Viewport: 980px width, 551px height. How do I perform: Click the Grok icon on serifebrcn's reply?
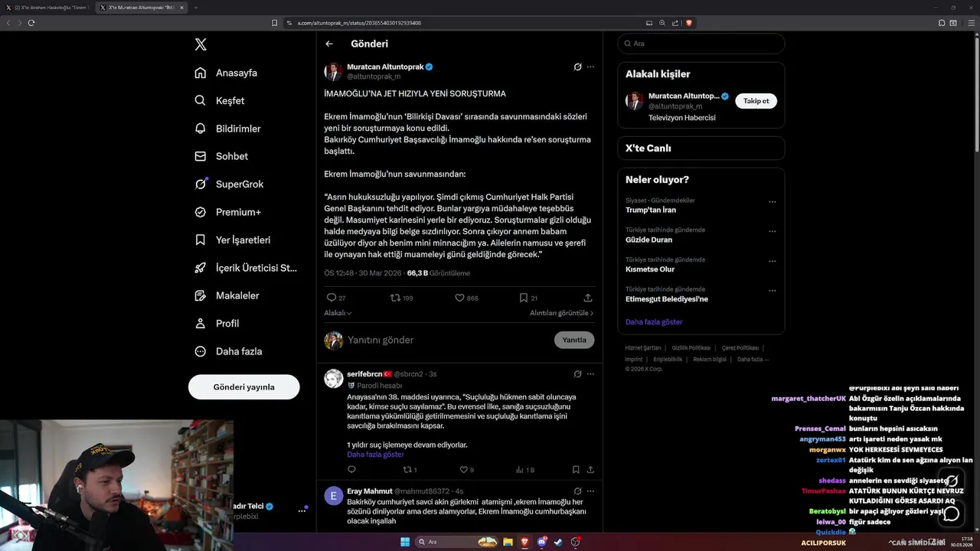(578, 373)
